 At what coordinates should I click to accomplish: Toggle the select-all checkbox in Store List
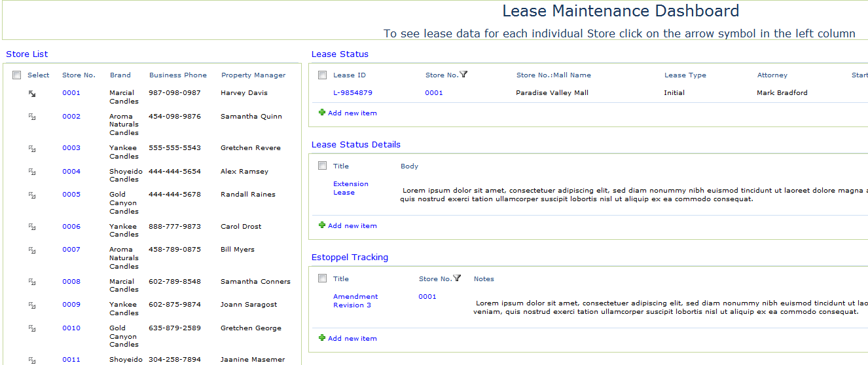tap(17, 75)
